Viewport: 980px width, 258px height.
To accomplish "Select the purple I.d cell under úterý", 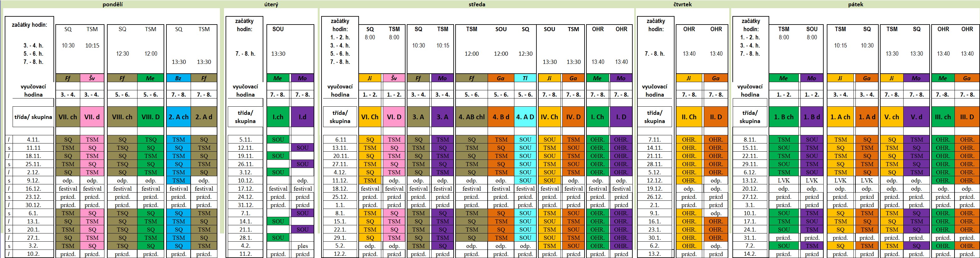I will (x=302, y=117).
